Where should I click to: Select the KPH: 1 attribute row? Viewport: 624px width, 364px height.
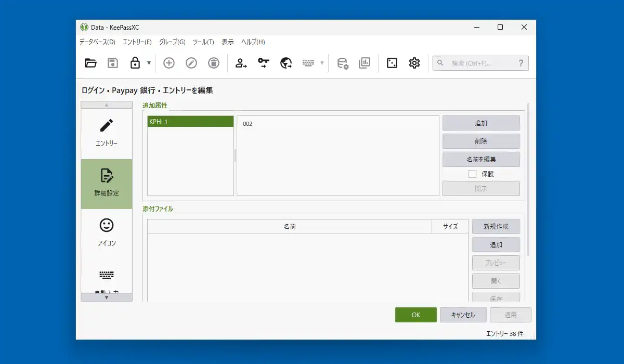(x=190, y=122)
